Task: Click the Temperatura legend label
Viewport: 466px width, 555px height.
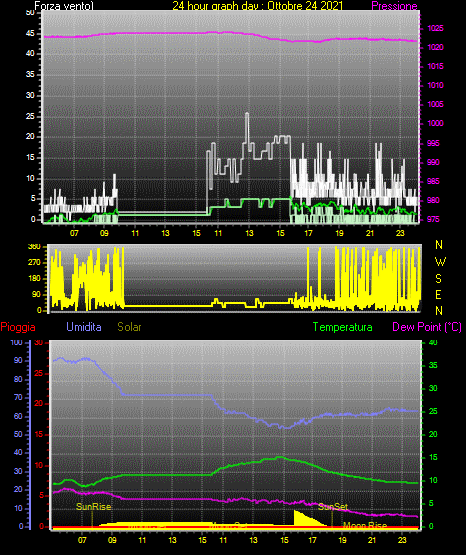Action: [x=343, y=327]
